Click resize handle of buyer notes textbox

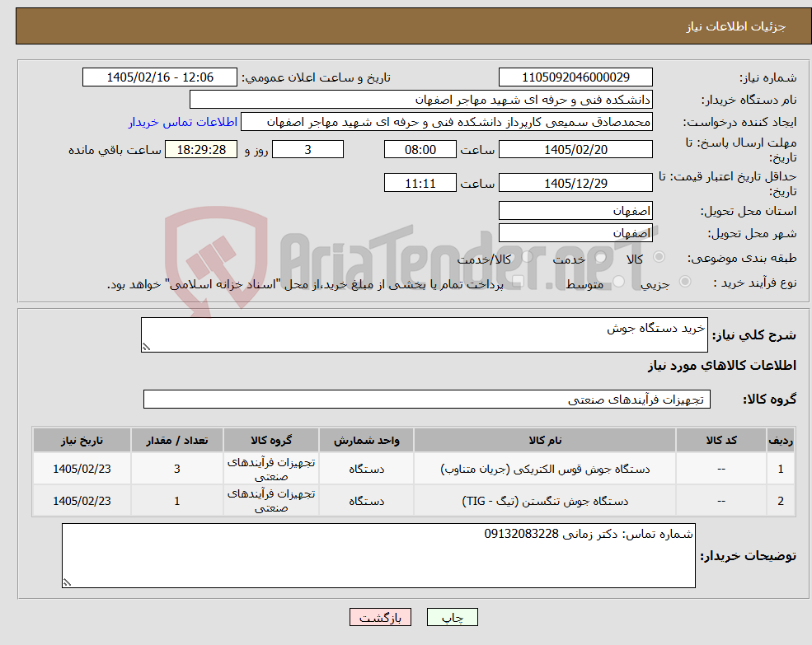67,582
